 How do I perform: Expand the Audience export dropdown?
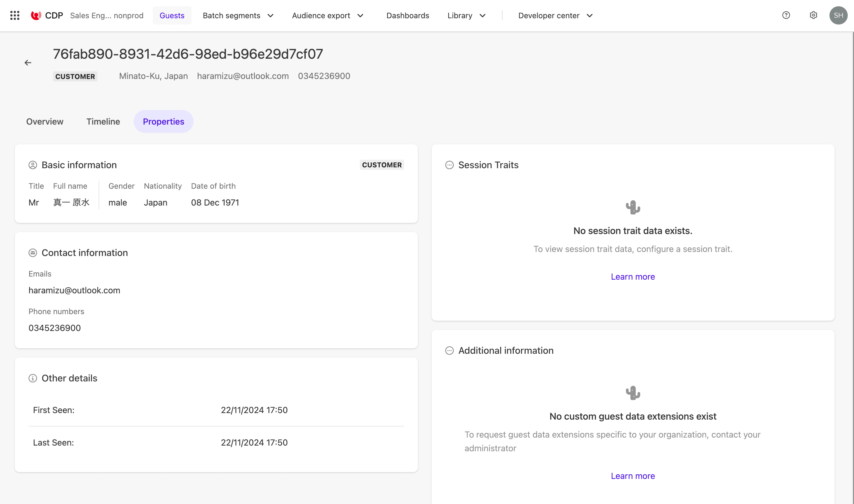point(328,16)
